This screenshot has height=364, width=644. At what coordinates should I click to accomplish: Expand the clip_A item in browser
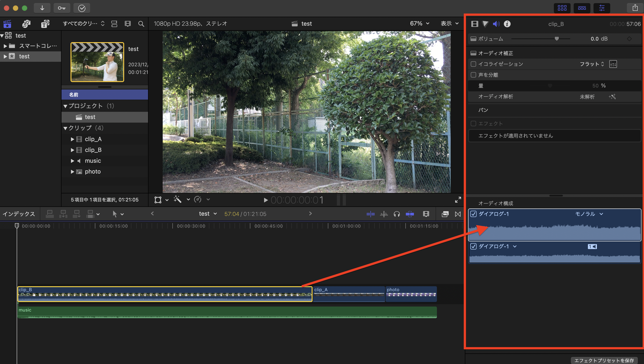[72, 139]
